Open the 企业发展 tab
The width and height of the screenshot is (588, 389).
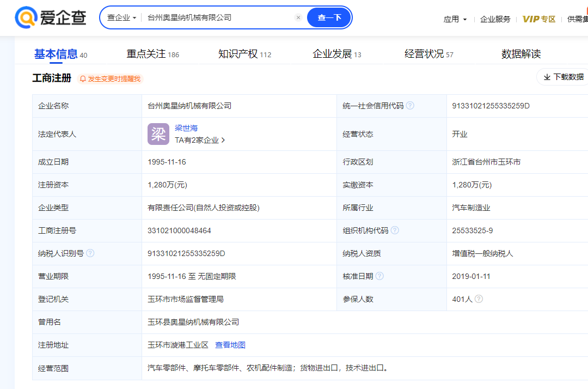[337, 54]
